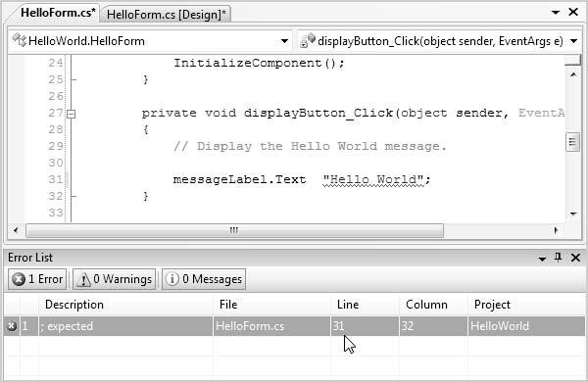Toggle the 0 Warnings filter button

[x=114, y=279]
